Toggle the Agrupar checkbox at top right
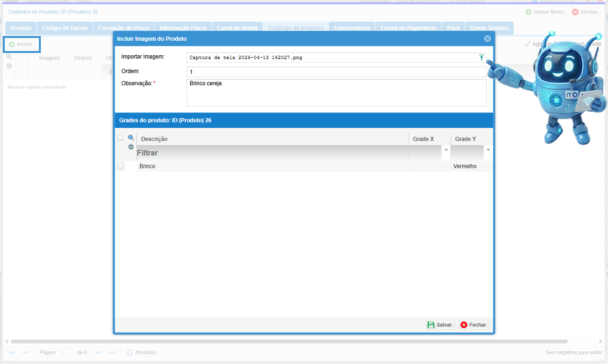Image resolution: width=608 pixels, height=364 pixels. [527, 44]
